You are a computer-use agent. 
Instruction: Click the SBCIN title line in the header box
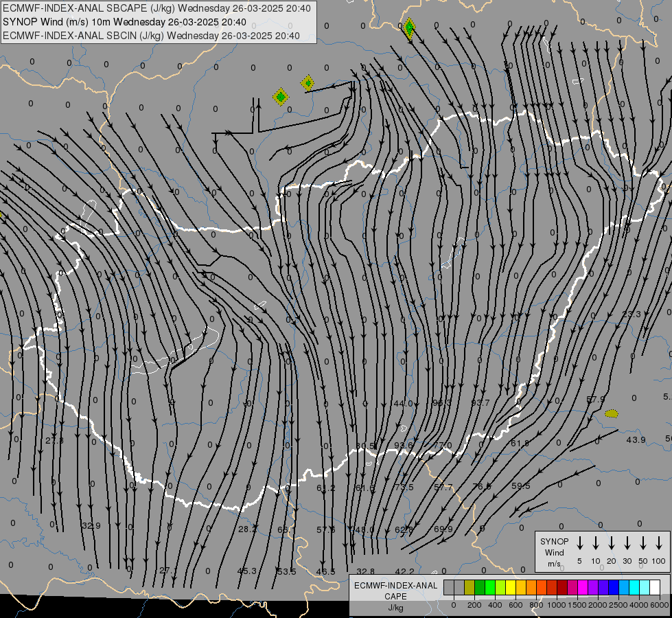click(x=151, y=36)
